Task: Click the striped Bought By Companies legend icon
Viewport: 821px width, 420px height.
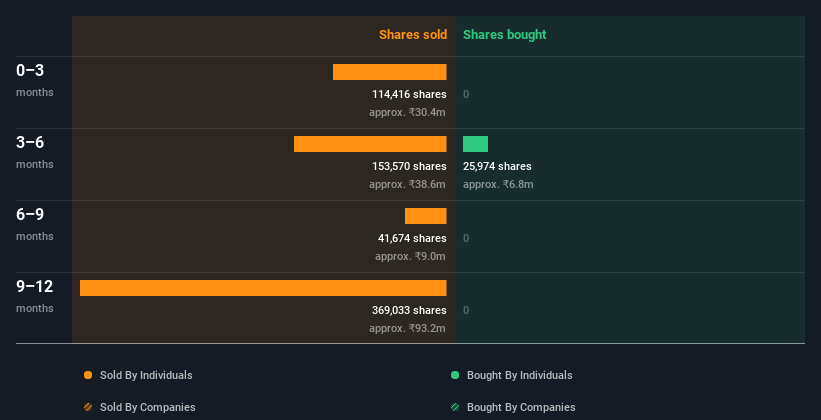Action: pyautogui.click(x=455, y=407)
